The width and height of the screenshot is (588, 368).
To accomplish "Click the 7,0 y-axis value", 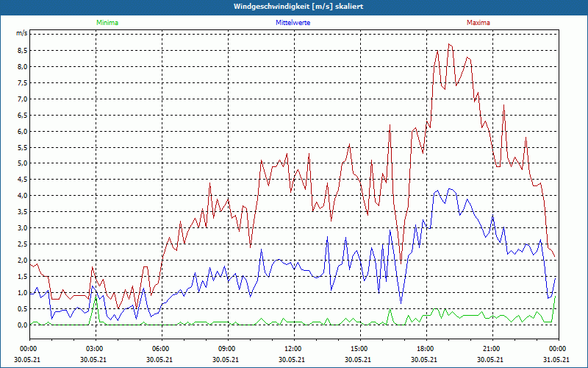I will click(x=22, y=99).
